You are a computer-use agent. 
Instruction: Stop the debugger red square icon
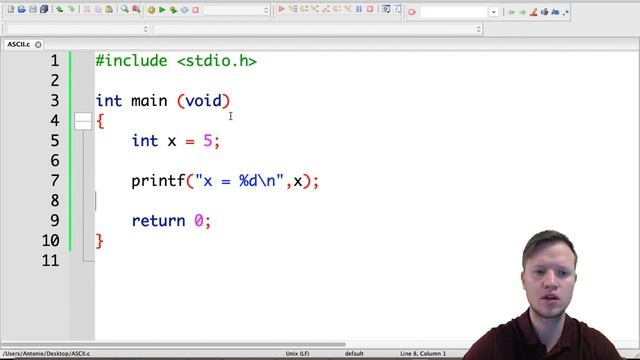click(x=370, y=9)
